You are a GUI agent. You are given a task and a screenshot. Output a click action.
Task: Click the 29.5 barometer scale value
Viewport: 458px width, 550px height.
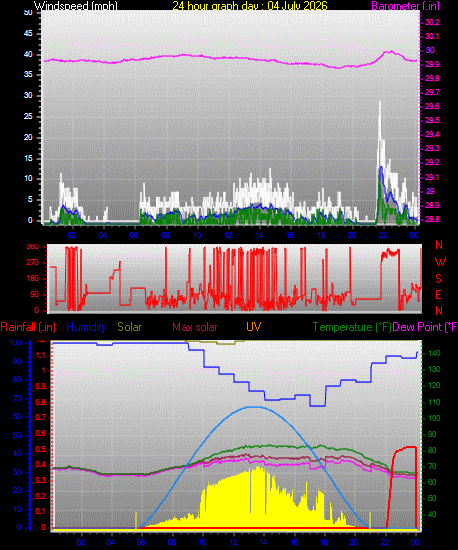[432, 120]
